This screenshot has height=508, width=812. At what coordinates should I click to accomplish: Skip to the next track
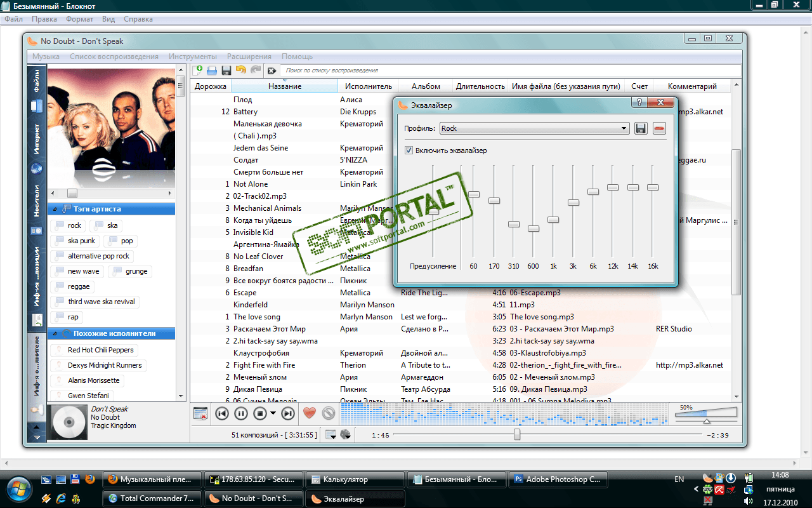pos(288,413)
